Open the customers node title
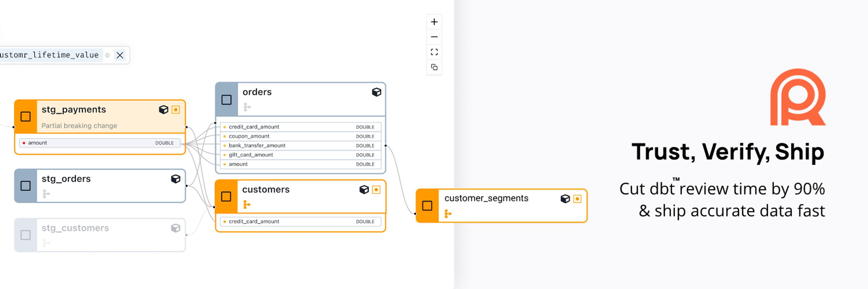The width and height of the screenshot is (868, 289). point(266,190)
